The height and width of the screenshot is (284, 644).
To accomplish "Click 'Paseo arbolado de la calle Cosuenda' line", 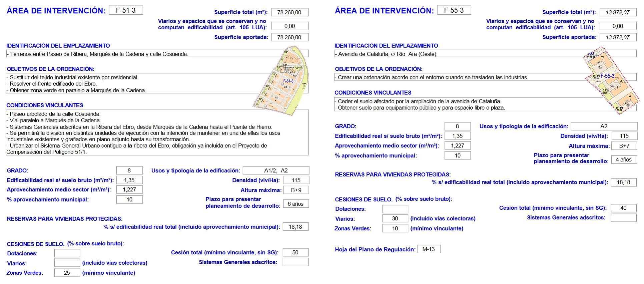I will 54,114.
